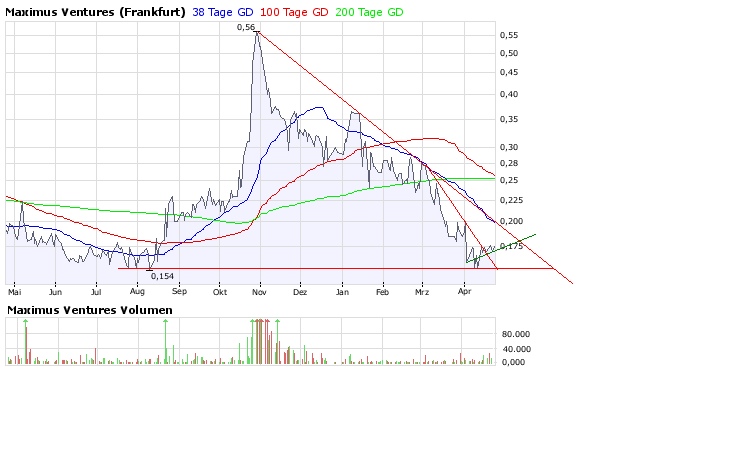The height and width of the screenshot is (475, 738).
Task: Click the 'Jun' month axis label
Action: (x=55, y=292)
